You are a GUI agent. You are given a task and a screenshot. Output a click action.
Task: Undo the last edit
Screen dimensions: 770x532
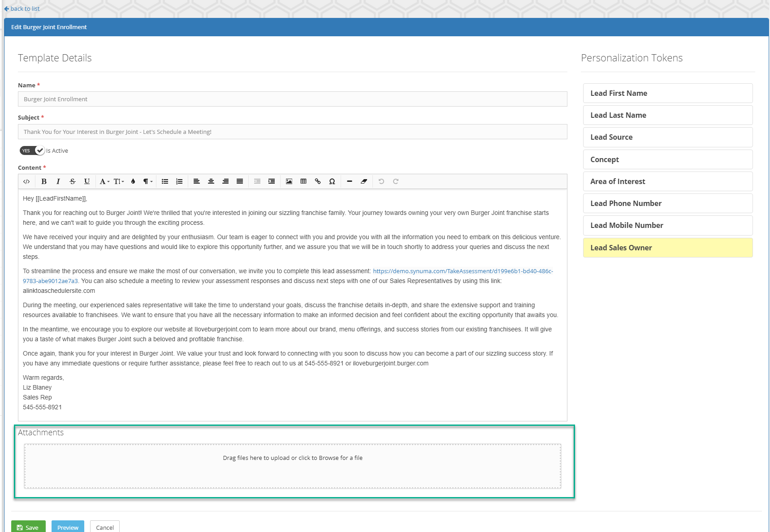point(381,181)
